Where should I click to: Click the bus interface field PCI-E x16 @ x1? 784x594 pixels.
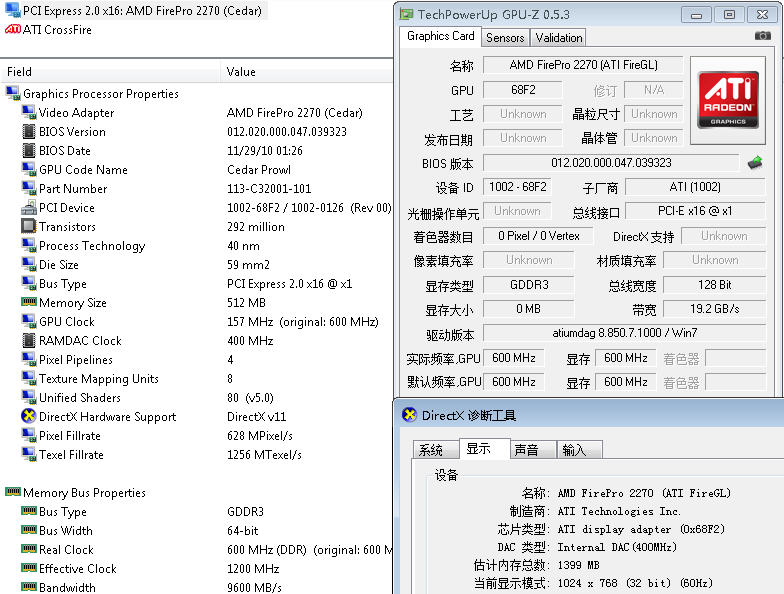coord(695,210)
